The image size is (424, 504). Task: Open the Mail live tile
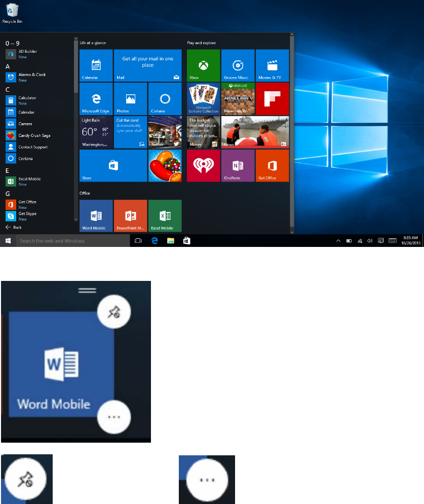[x=148, y=65]
